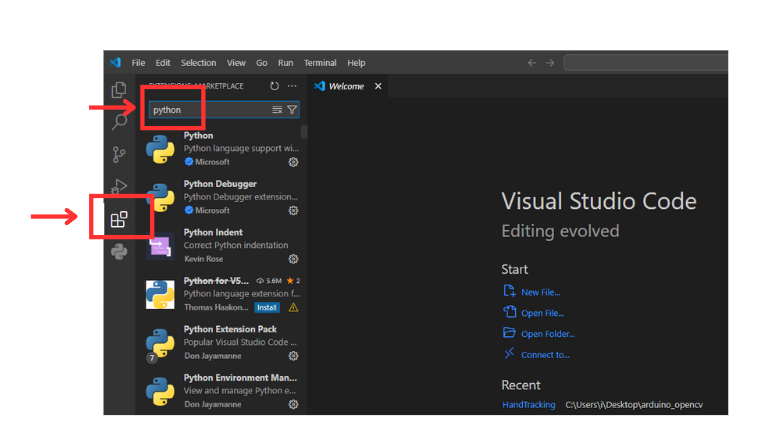The image size is (758, 439).
Task: Go forward with the right arrow
Action: click(x=550, y=63)
